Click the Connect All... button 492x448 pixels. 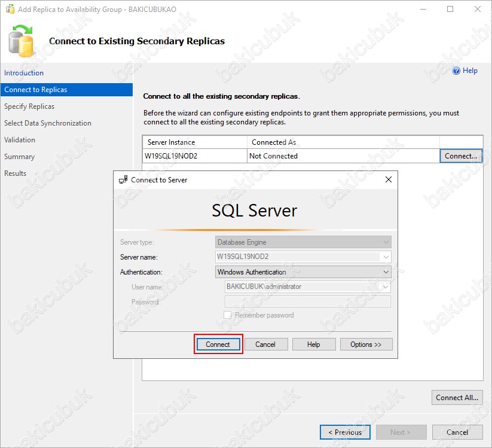click(x=457, y=397)
